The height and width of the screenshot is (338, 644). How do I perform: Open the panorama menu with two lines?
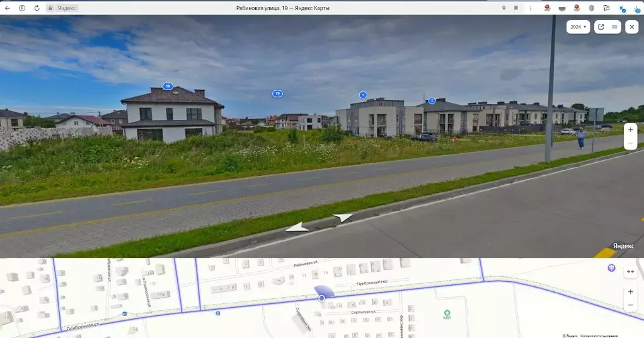coord(614,27)
